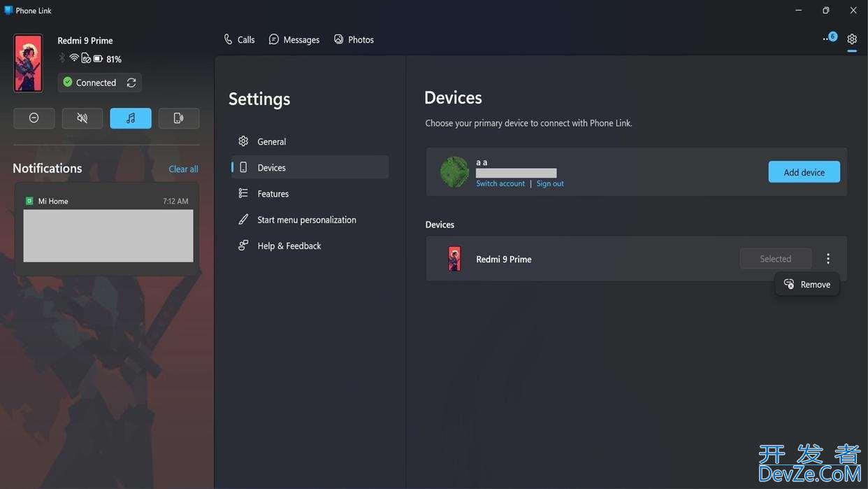Click the Redmi 9 Prime name in the device row

(x=504, y=259)
